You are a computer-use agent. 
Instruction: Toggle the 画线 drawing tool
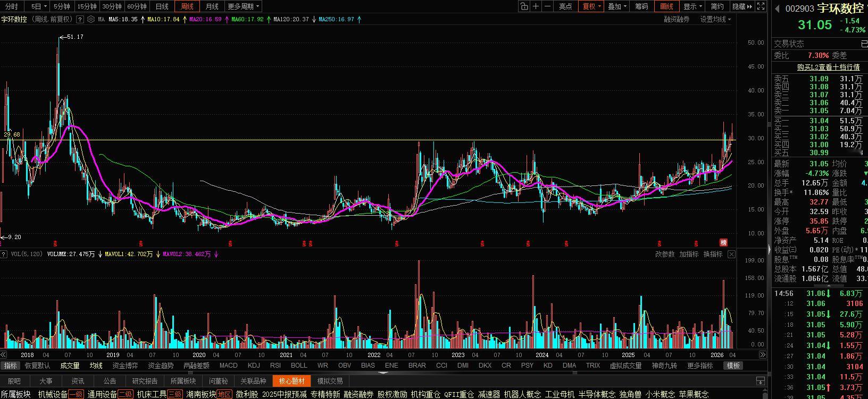tap(667, 6)
